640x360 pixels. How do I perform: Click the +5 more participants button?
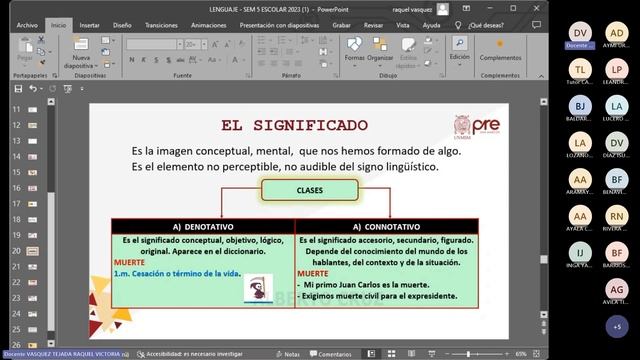coord(617,327)
